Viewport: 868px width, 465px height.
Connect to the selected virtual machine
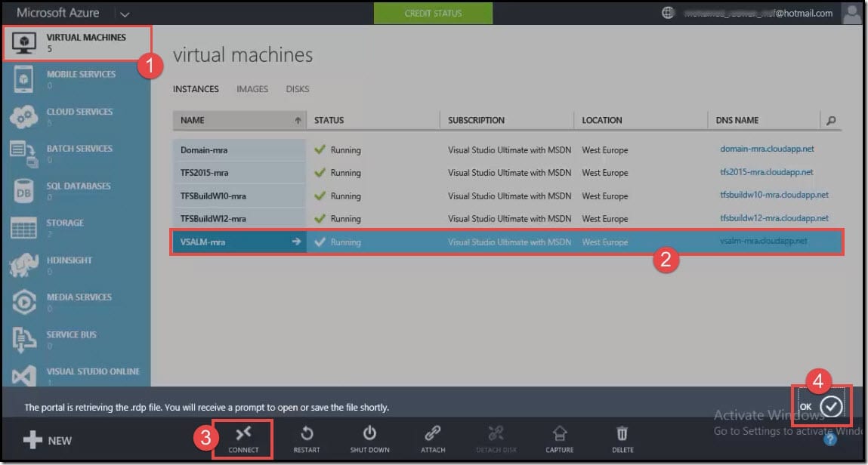243,439
